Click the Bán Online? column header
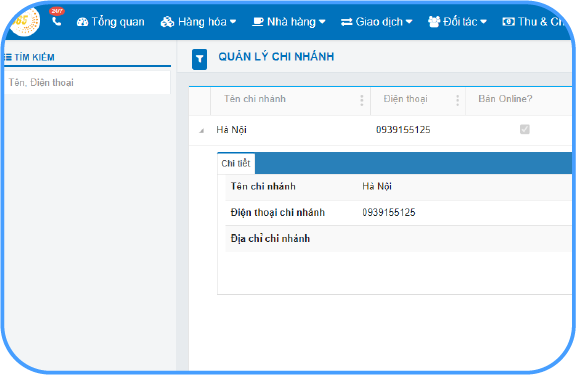Viewport: 576px width, 375px height. click(x=505, y=98)
